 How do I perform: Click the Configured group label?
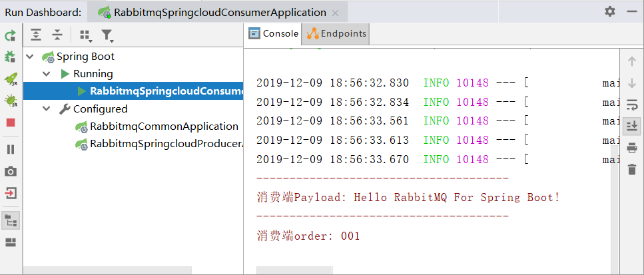[100, 109]
